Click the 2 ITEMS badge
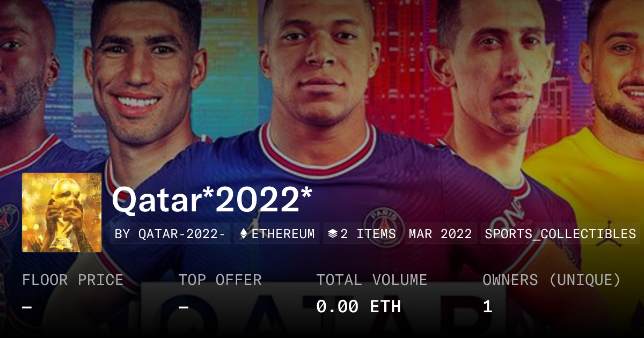 [x=362, y=234]
